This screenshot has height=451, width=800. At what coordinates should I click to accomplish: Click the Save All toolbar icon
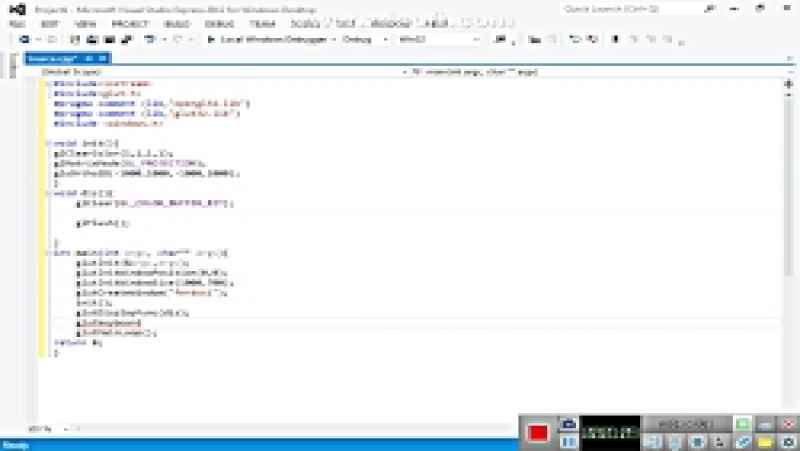click(107, 39)
